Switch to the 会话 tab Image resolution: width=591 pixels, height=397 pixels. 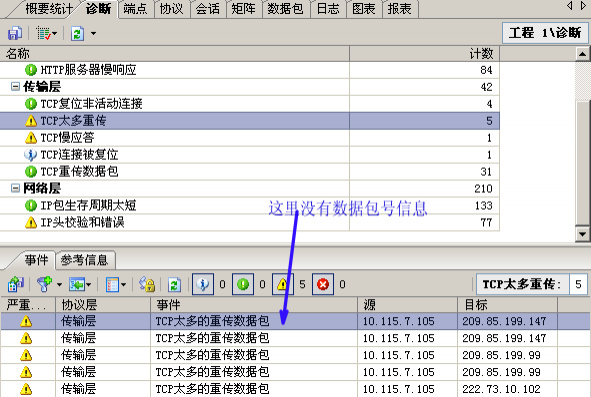tap(207, 9)
